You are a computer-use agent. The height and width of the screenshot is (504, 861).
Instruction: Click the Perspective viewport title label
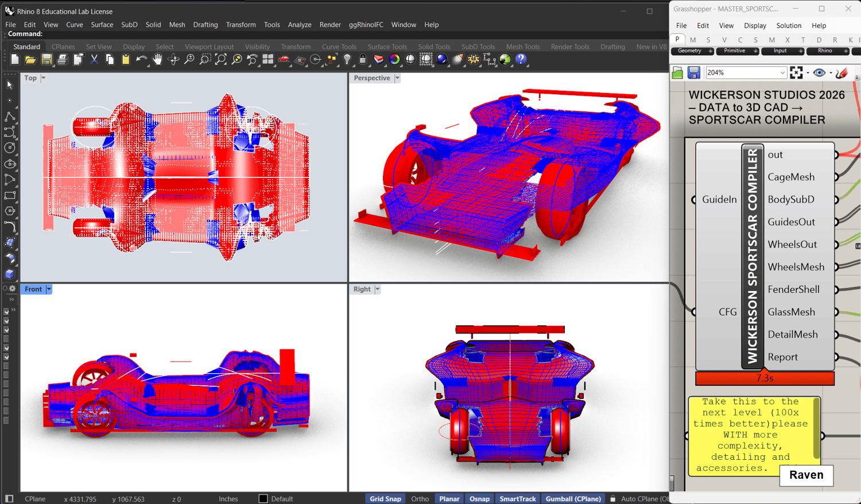click(372, 78)
